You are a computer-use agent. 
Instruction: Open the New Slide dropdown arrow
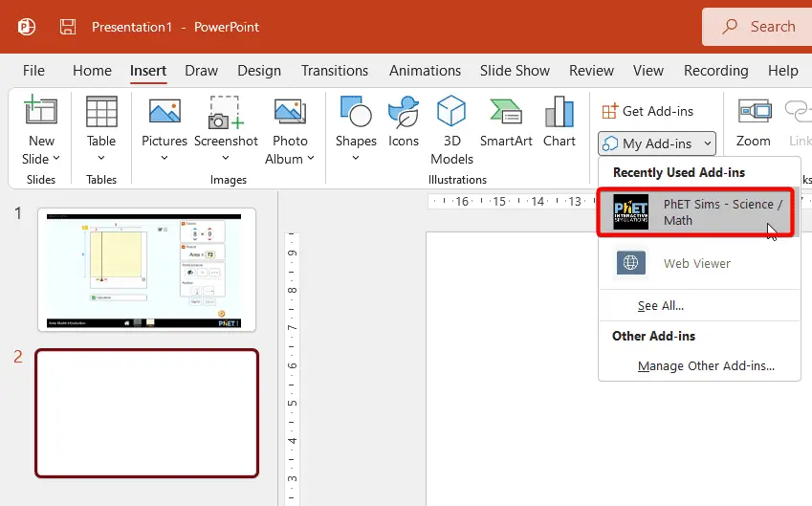tap(56, 159)
